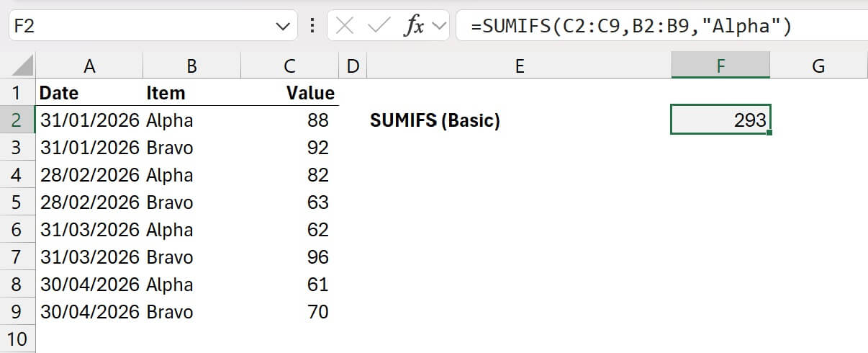This screenshot has height=353, width=868.
Task: Click the Name Box showing F2
Action: (153, 27)
